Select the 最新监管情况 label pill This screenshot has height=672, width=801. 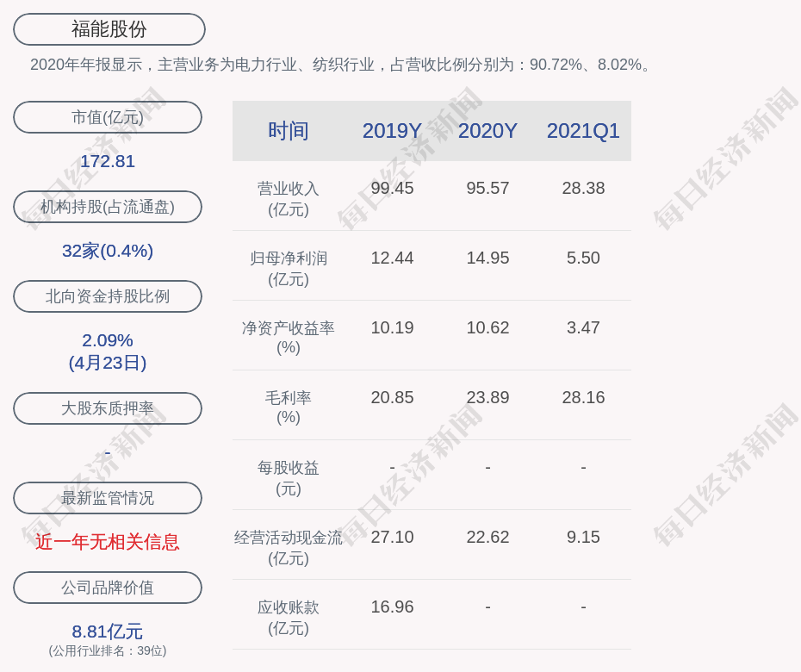(108, 497)
